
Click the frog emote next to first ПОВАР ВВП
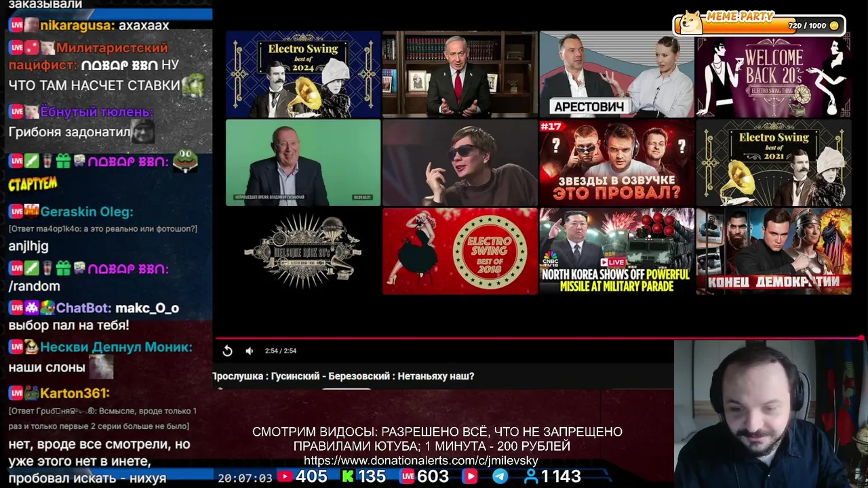(x=184, y=161)
